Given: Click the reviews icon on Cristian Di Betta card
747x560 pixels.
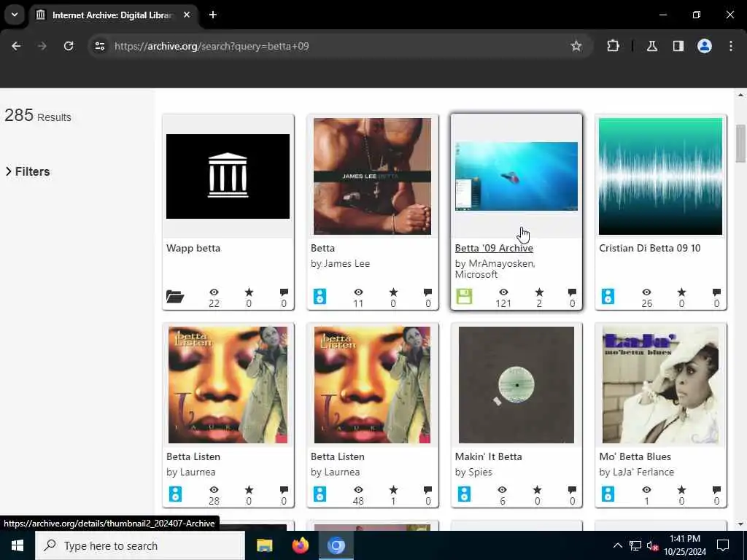Looking at the screenshot, I should (716, 292).
